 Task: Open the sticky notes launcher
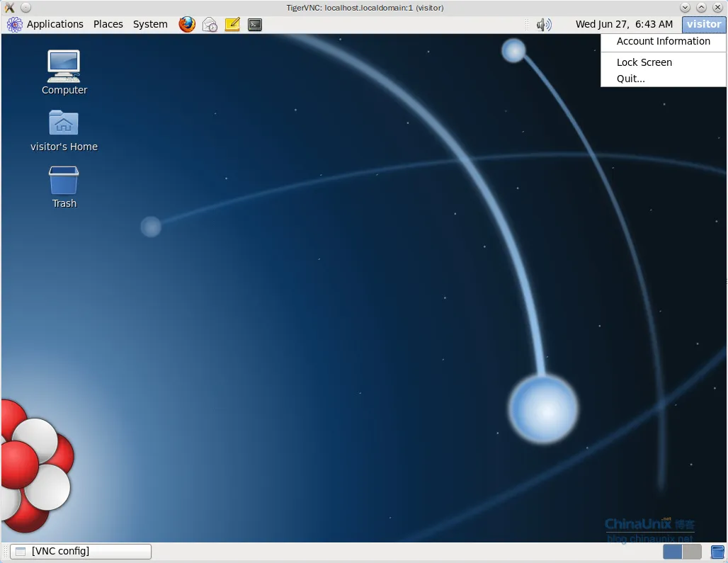[232, 25]
